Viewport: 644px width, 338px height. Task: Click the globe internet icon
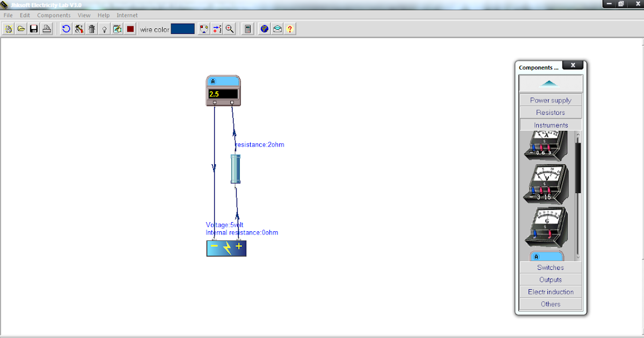pyautogui.click(x=264, y=28)
